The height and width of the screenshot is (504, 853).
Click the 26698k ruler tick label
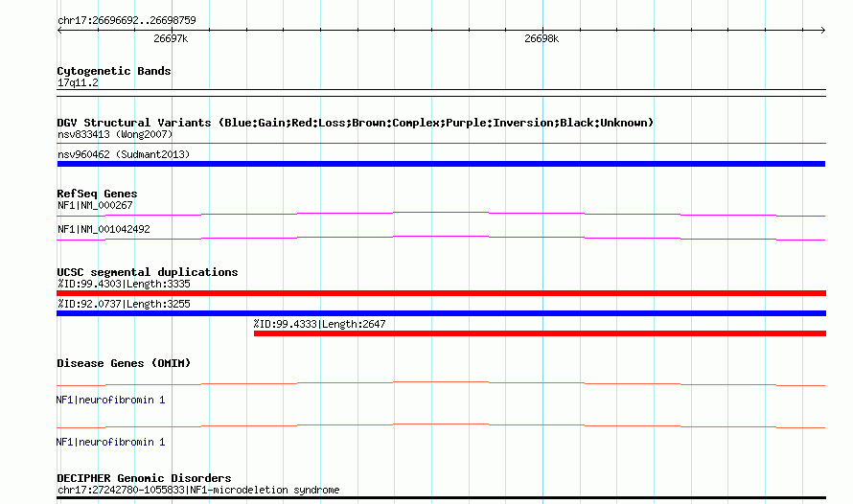(x=542, y=38)
